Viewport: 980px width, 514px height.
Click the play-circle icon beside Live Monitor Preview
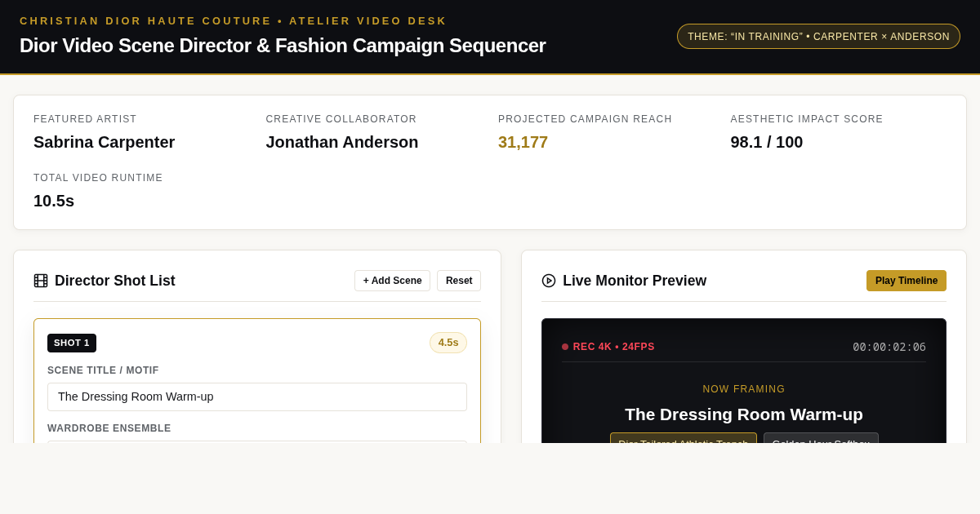pos(549,281)
